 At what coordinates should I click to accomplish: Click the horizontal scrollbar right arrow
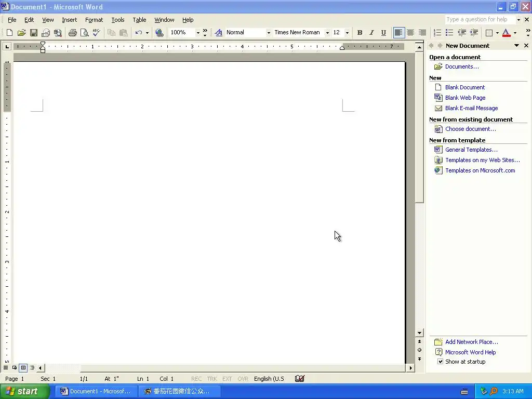(x=411, y=368)
